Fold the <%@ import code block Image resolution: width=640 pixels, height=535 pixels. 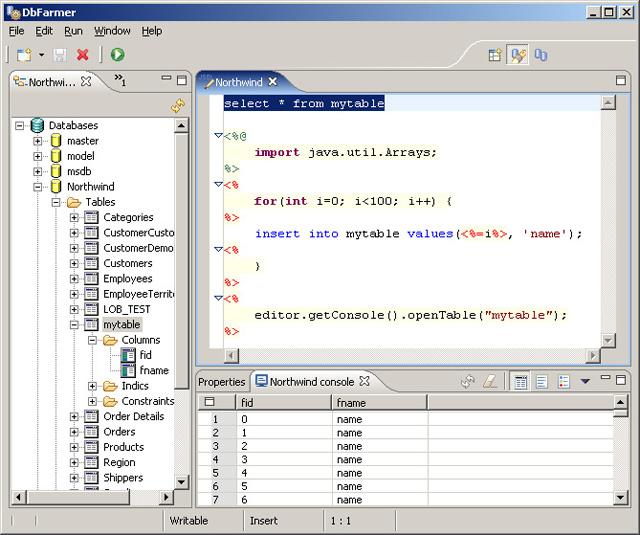(x=218, y=135)
